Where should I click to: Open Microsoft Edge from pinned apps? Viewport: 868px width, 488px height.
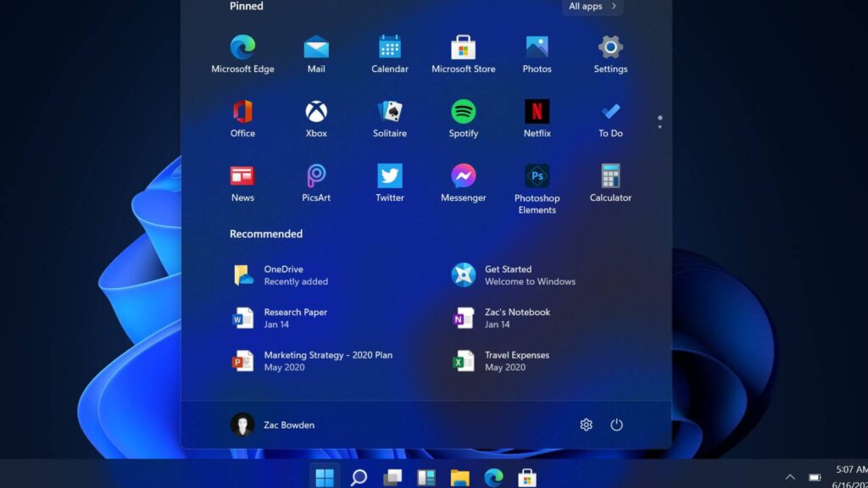pos(242,49)
